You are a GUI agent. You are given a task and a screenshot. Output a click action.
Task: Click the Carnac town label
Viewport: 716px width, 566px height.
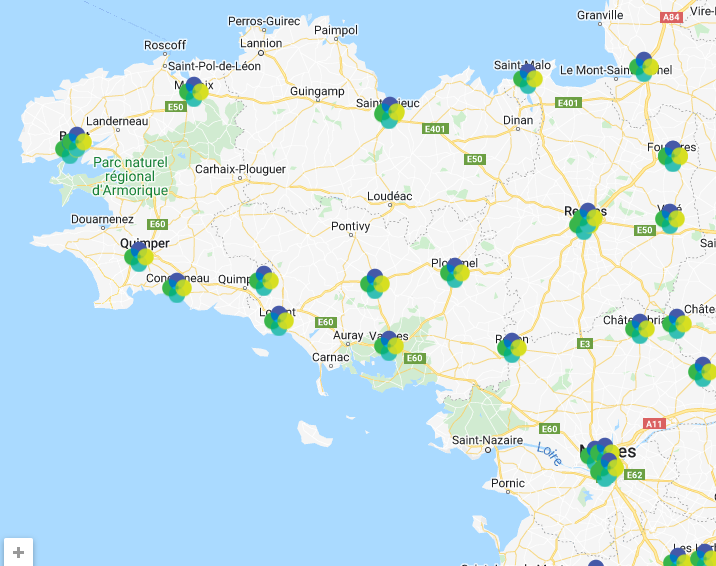coord(331,357)
